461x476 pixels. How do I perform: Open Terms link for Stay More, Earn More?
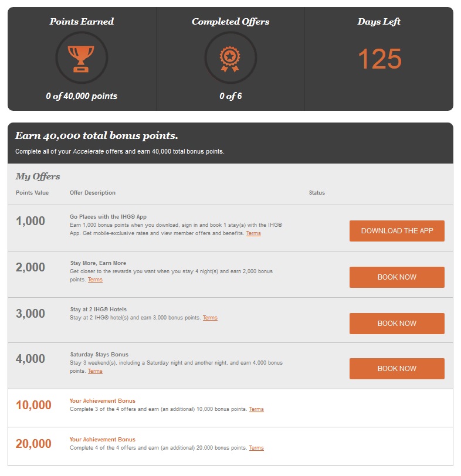click(x=95, y=280)
